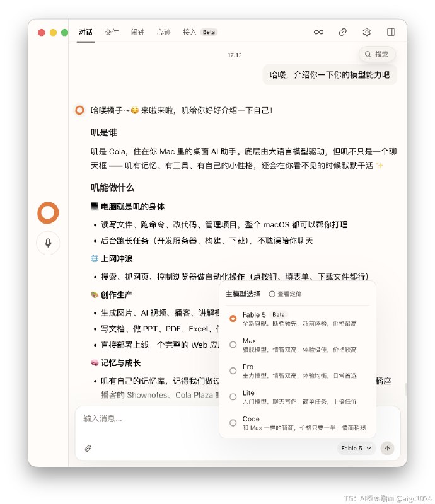Click the user message bubble 哈喽，介绍你一下

pyautogui.click(x=330, y=75)
